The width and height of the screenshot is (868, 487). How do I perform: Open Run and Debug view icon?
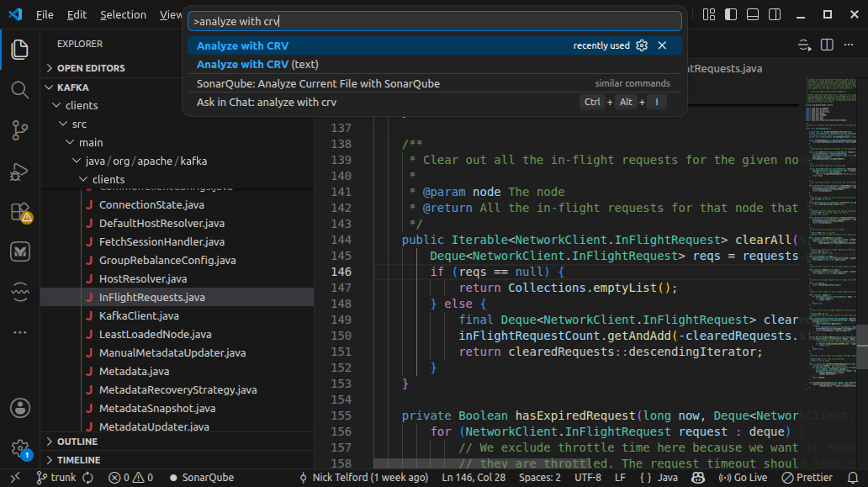20,171
